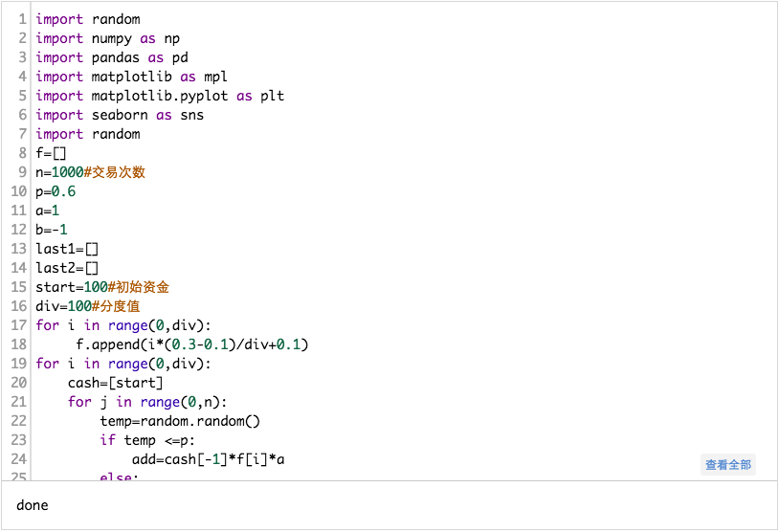The width and height of the screenshot is (779, 532).
Task: Click the 'import seaborn as sns' line
Action: (120, 115)
